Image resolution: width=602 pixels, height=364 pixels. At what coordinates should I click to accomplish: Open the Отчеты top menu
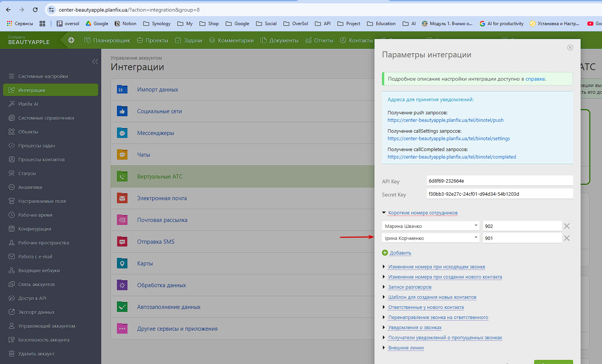click(319, 40)
